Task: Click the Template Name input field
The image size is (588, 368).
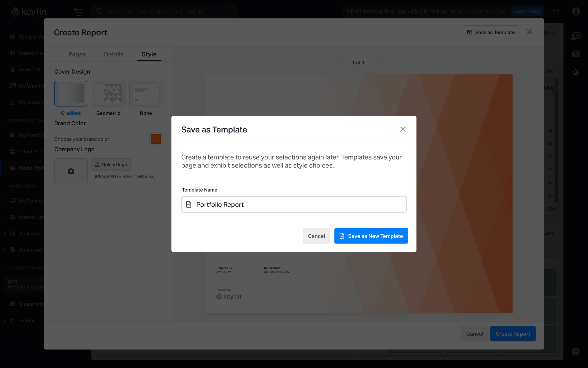Action: (294, 204)
